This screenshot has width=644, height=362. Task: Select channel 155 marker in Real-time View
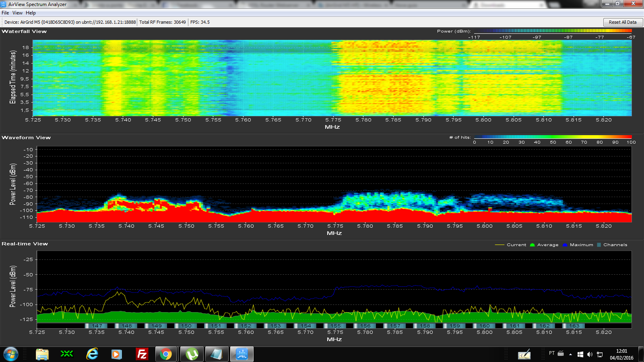pyautogui.click(x=335, y=326)
